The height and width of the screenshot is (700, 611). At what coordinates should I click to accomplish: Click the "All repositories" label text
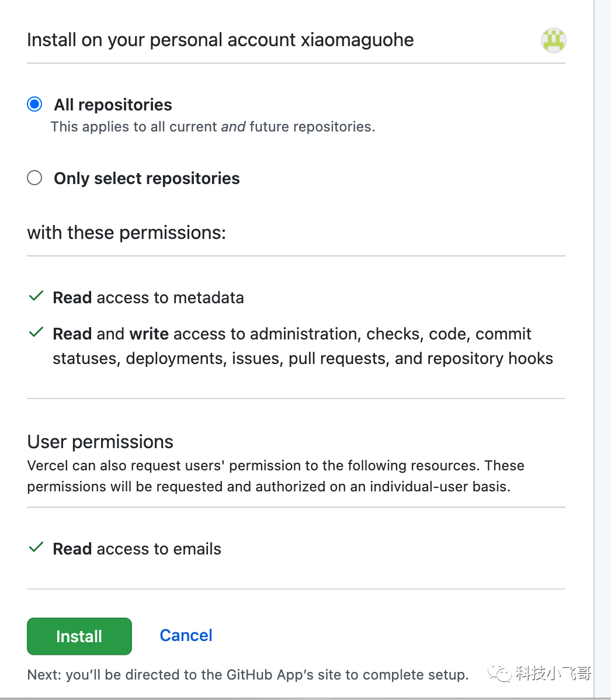pos(113,105)
